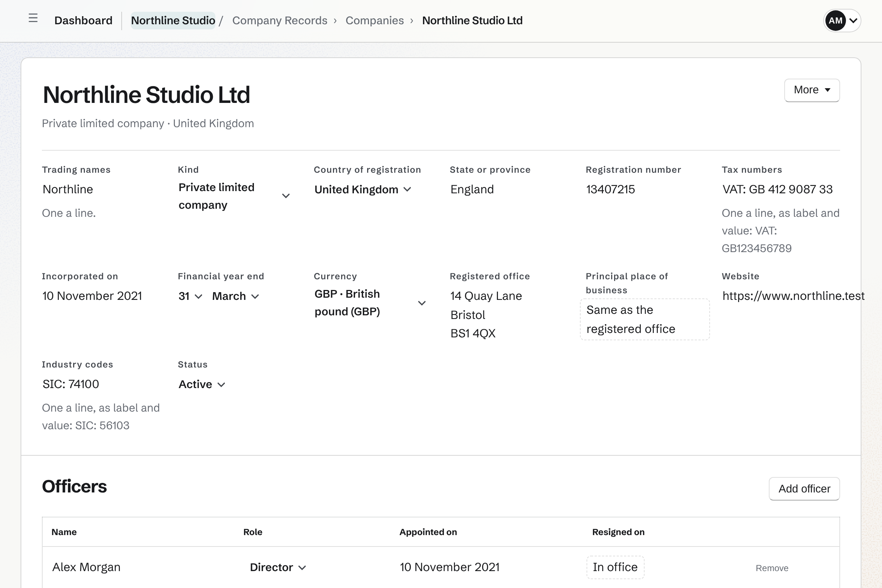The width and height of the screenshot is (882, 588).
Task: Click Northline Studio Ltd breadcrumb text
Action: tap(473, 21)
